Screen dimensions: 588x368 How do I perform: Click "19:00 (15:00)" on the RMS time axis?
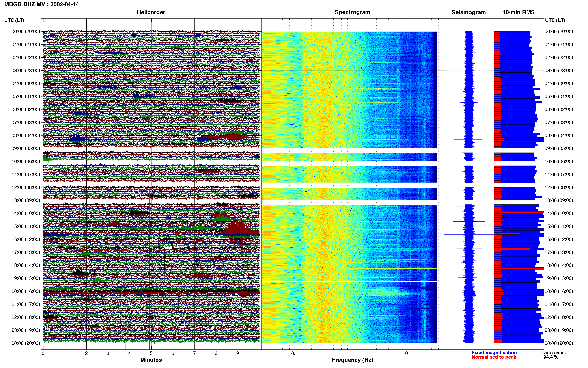(x=559, y=278)
